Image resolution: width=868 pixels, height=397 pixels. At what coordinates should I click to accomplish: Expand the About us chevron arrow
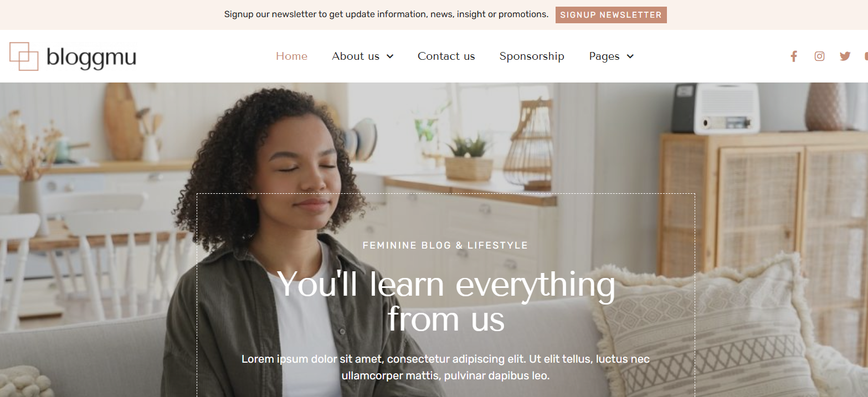click(390, 56)
